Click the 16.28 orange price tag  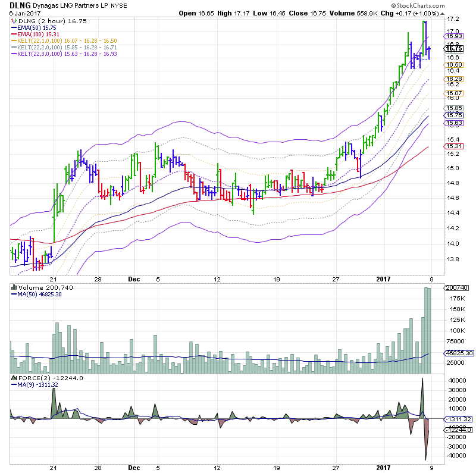pyautogui.click(x=454, y=79)
